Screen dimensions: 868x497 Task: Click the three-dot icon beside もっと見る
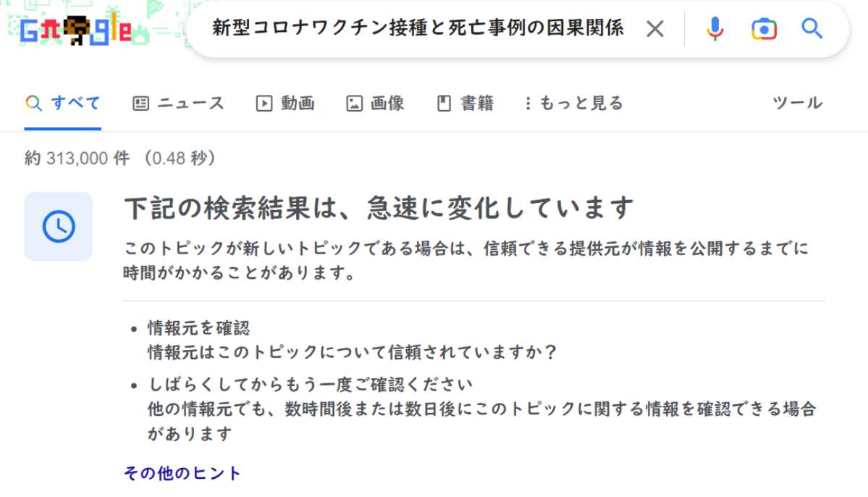(528, 104)
